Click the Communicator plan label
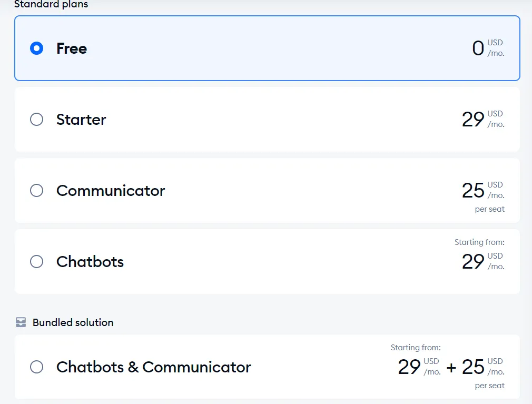The height and width of the screenshot is (404, 532). [111, 191]
